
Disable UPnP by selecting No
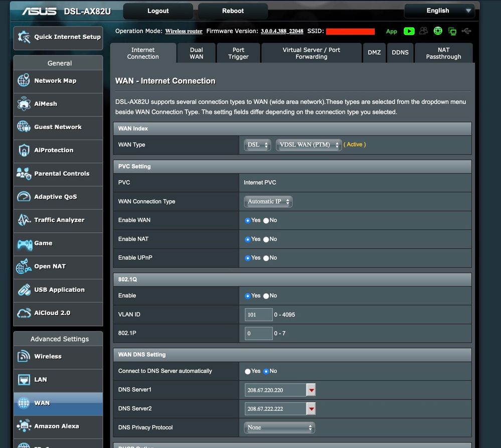tap(266, 258)
